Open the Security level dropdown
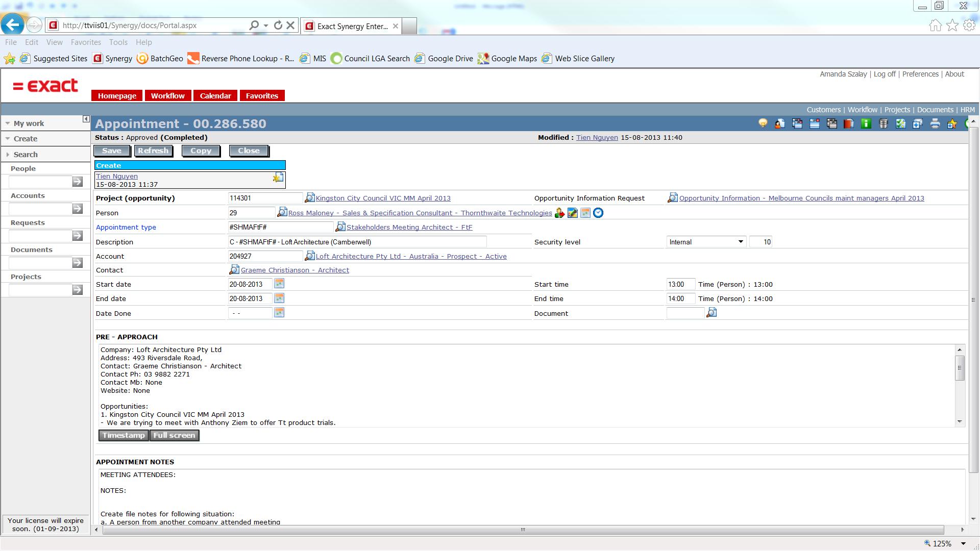This screenshot has width=980, height=551. 740,242
